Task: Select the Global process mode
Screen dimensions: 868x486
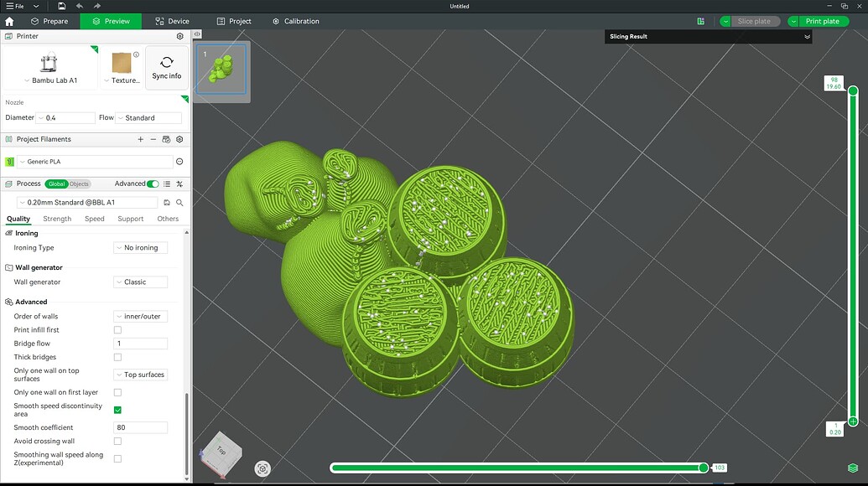Action: 56,184
